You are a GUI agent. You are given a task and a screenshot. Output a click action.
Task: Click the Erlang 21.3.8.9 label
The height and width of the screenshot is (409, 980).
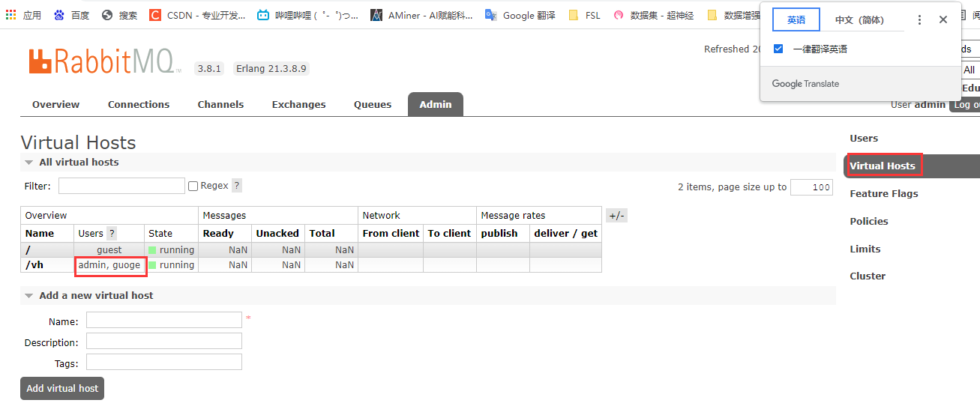click(x=271, y=68)
